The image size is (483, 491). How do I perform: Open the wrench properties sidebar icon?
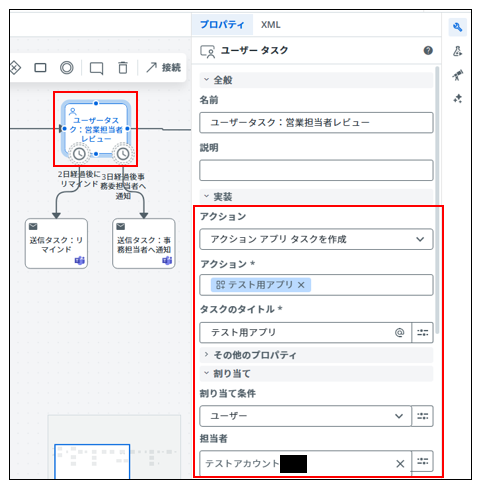(x=457, y=27)
